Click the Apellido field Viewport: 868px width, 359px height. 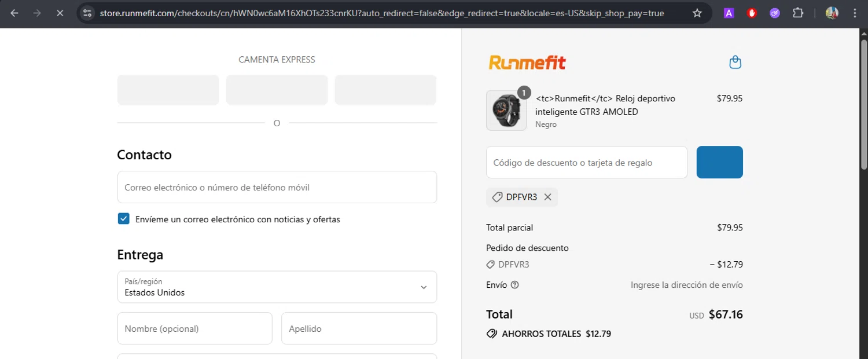[359, 328]
